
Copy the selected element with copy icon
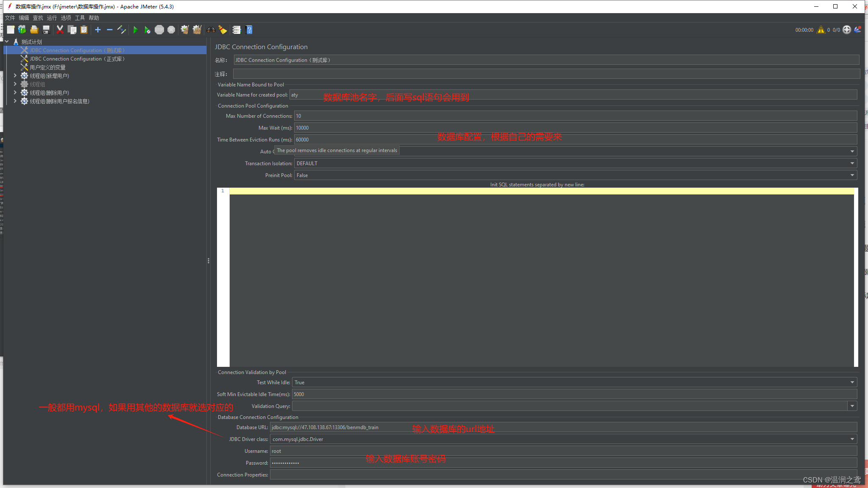(72, 30)
